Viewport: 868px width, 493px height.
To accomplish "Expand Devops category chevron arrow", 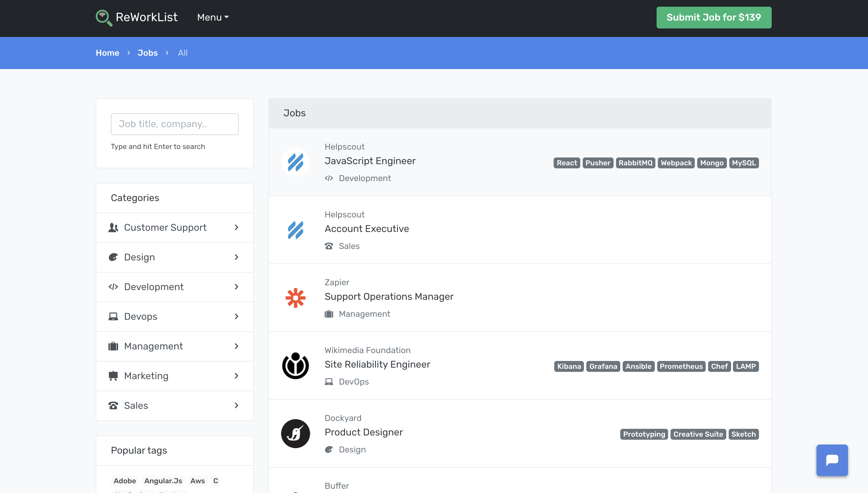I will pyautogui.click(x=236, y=316).
